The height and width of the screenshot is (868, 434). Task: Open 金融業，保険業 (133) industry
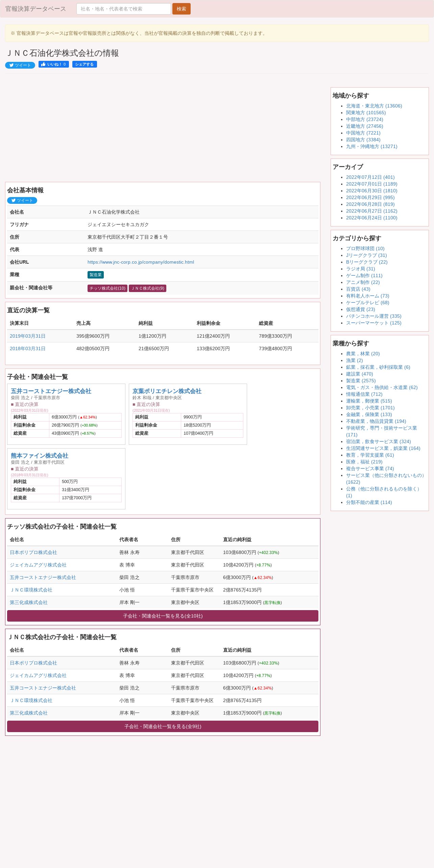click(369, 414)
